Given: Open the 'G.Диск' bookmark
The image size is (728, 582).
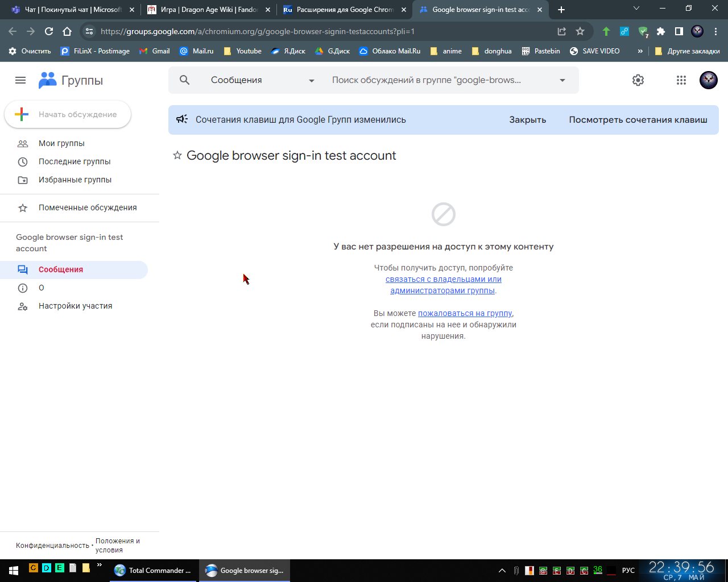Looking at the screenshot, I should 333,51.
